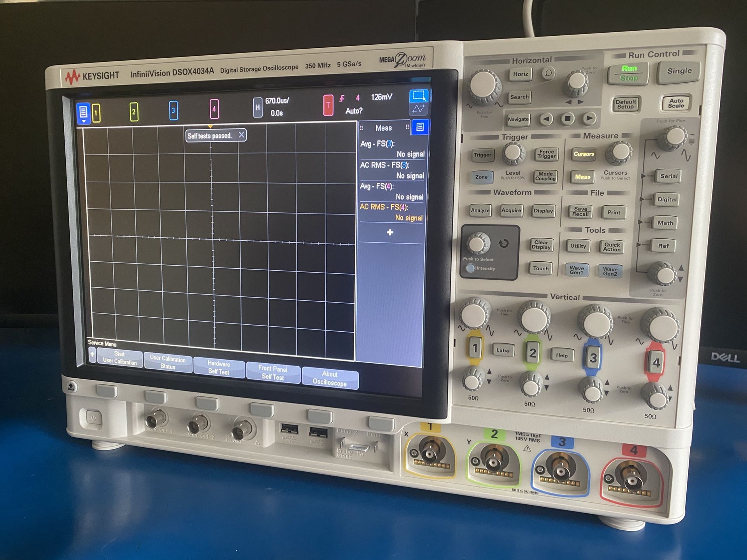Image resolution: width=747 pixels, height=560 pixels.
Task: Push the Print key
Action: 614,212
